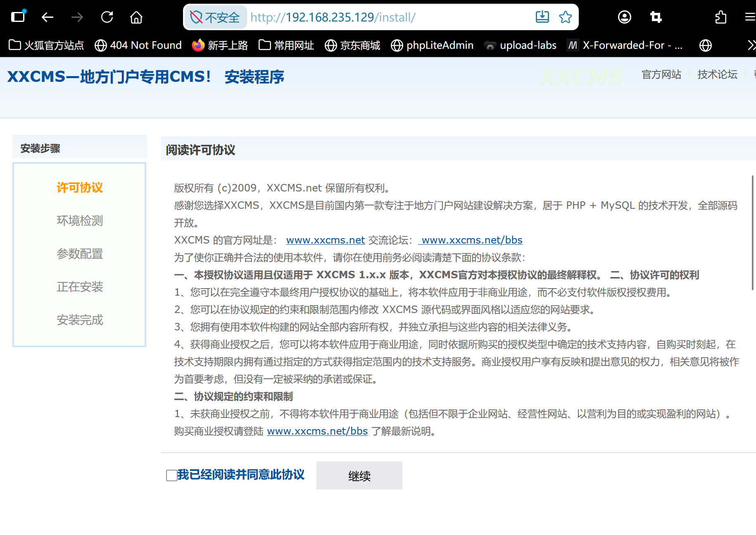
Task: Click the not-secure shield indicator
Action: [x=215, y=17]
